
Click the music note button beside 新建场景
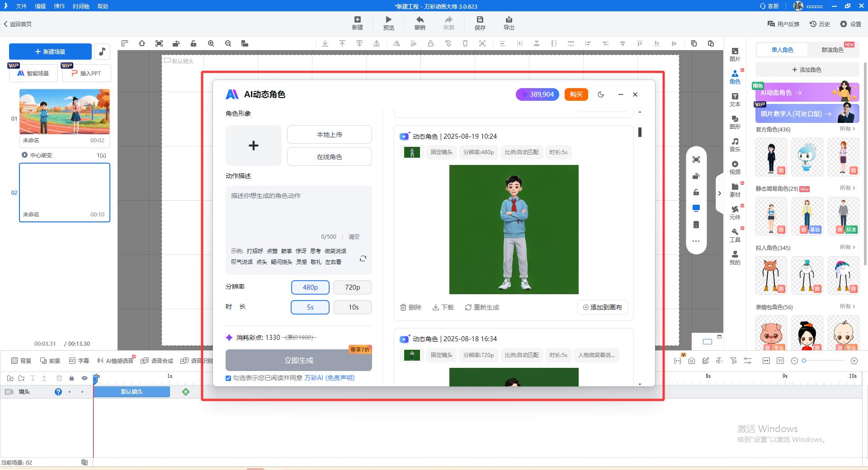pyautogui.click(x=102, y=52)
